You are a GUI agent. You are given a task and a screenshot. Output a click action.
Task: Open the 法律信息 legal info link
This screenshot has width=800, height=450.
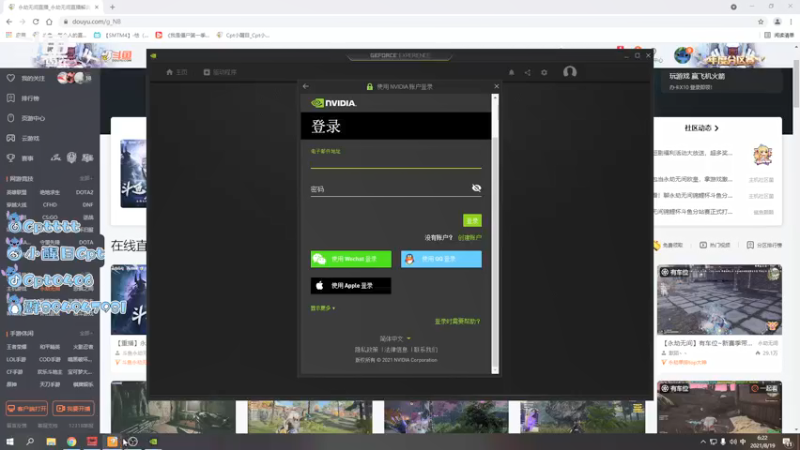pyautogui.click(x=396, y=350)
